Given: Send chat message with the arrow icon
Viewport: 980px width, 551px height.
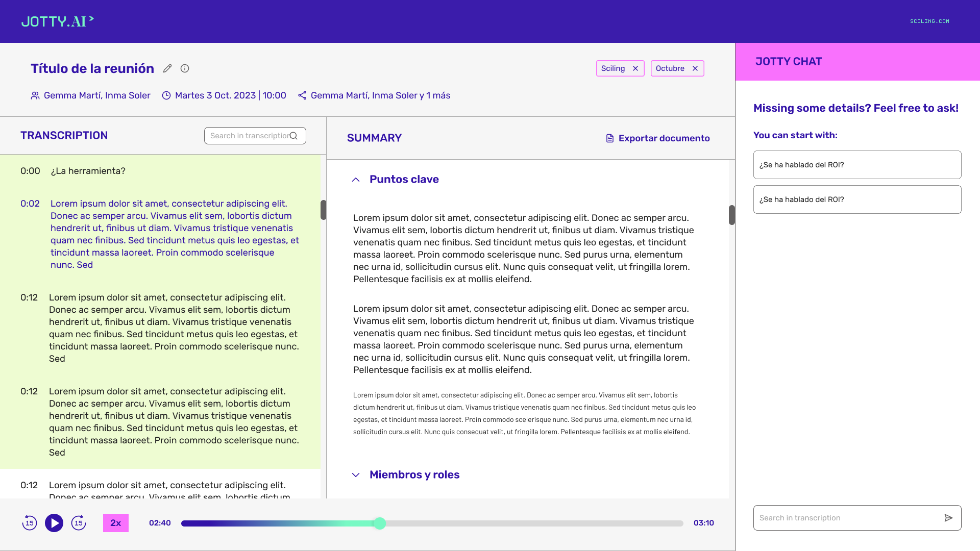Looking at the screenshot, I should (x=948, y=518).
